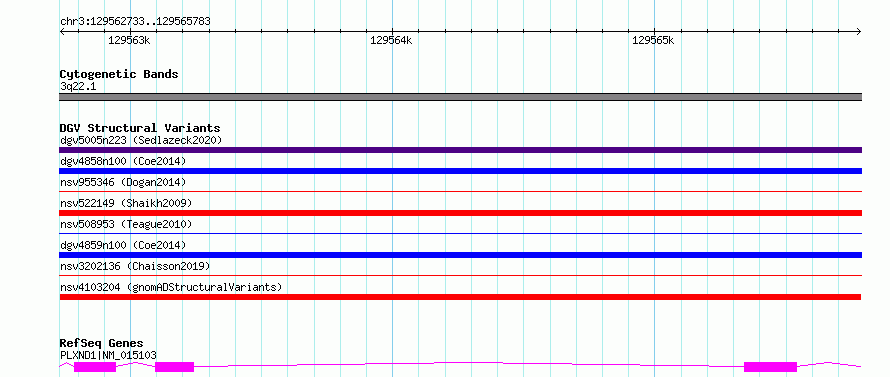
Task: Select the blue dgv4858n100 variant bar
Action: [460, 171]
